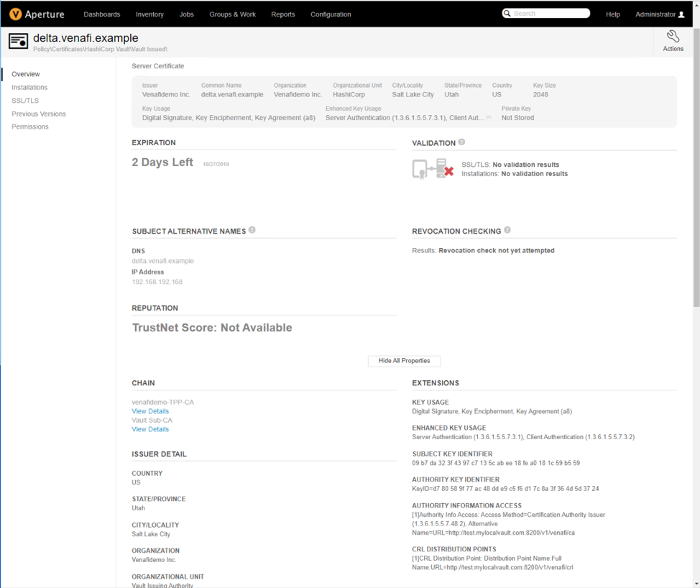The image size is (700, 588).
Task: Open the Inventory menu
Action: [x=149, y=14]
